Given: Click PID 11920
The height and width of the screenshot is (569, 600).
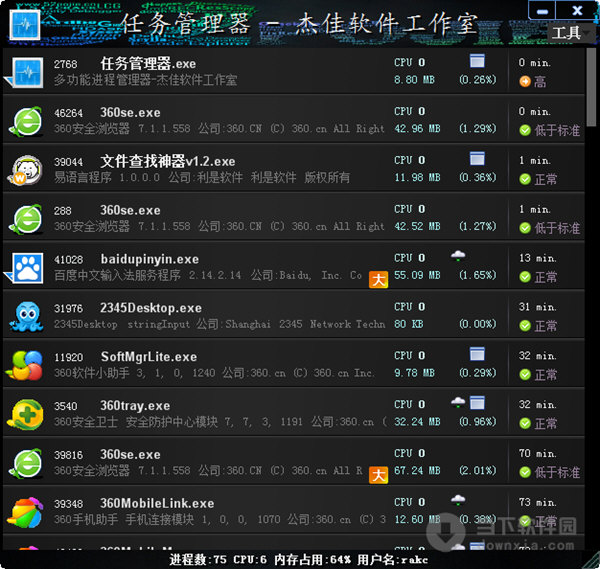Looking at the screenshot, I should pyautogui.click(x=68, y=357).
